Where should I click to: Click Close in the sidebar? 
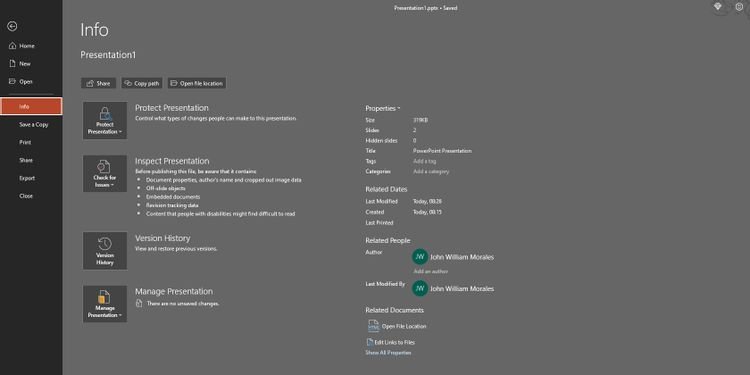31,196
